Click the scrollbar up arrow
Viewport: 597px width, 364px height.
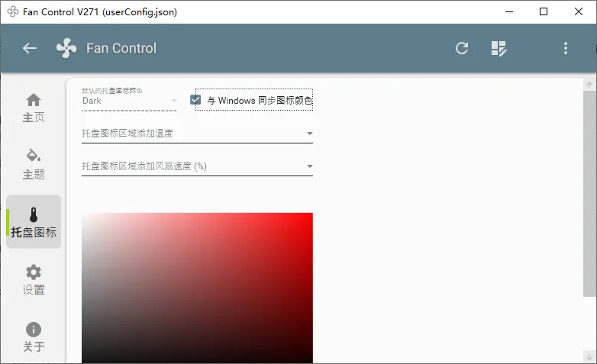[589, 85]
